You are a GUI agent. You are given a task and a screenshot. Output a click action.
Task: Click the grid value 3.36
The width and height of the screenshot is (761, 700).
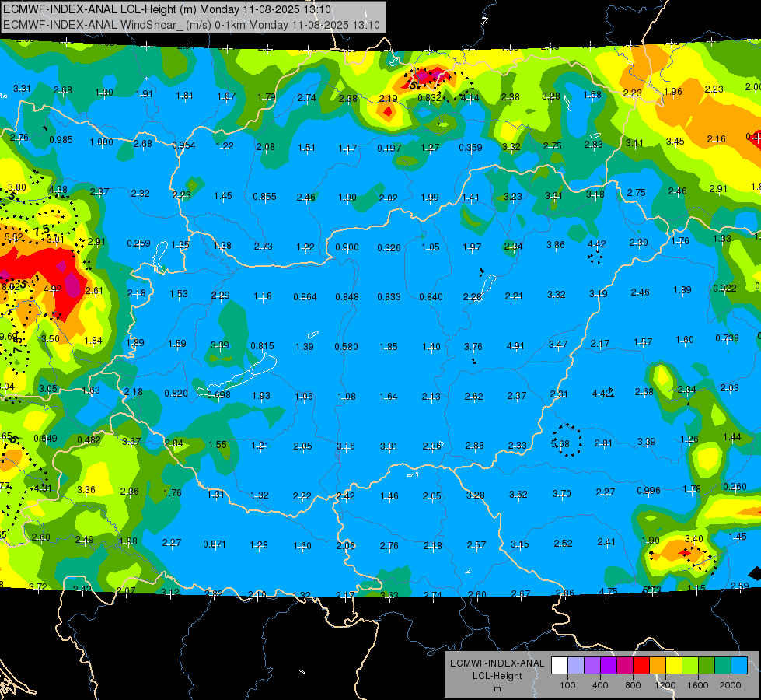tap(86, 490)
